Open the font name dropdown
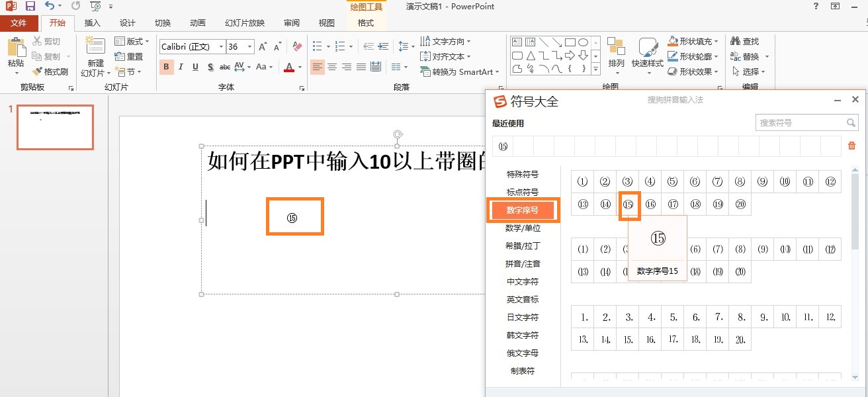Screen dimensions: 868x397 pos(221,47)
